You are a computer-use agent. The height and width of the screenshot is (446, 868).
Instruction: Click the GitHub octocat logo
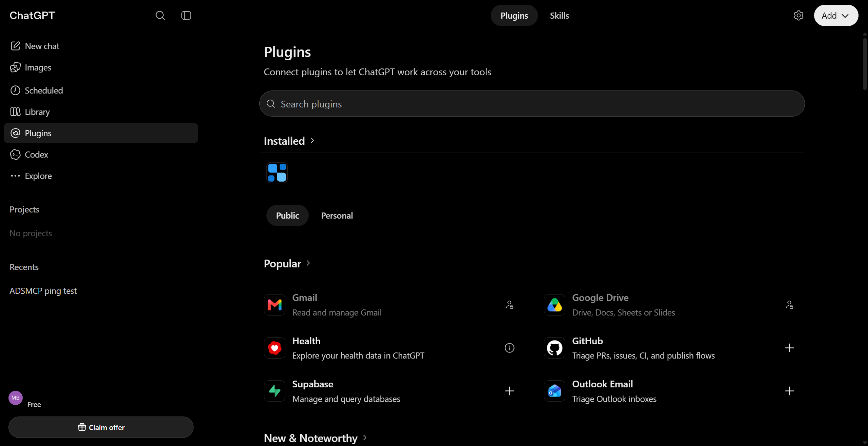pos(554,348)
